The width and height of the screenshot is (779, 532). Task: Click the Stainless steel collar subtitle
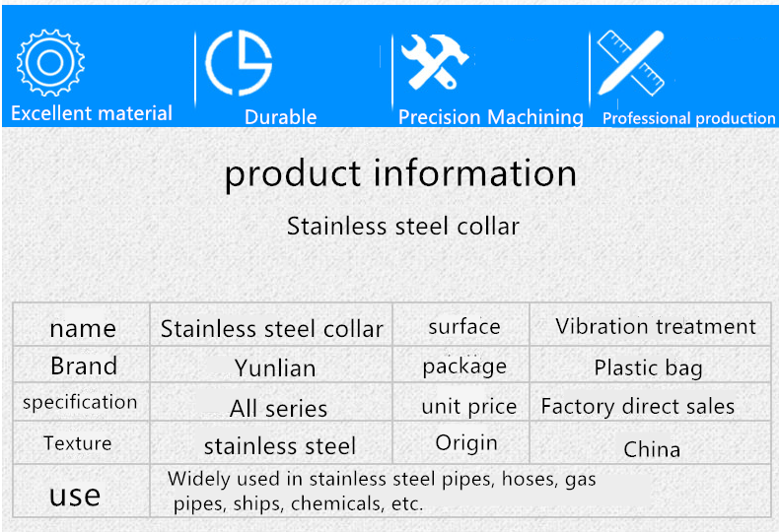click(403, 227)
